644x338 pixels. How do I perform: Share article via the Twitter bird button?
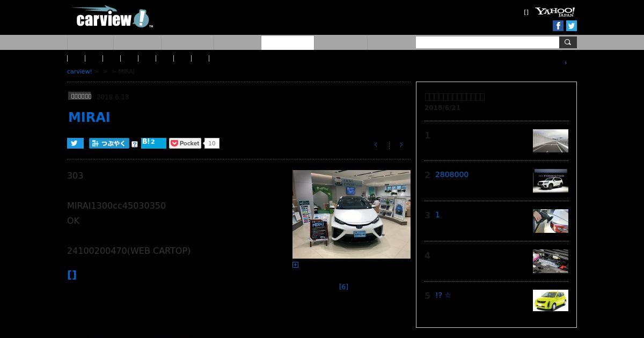75,143
